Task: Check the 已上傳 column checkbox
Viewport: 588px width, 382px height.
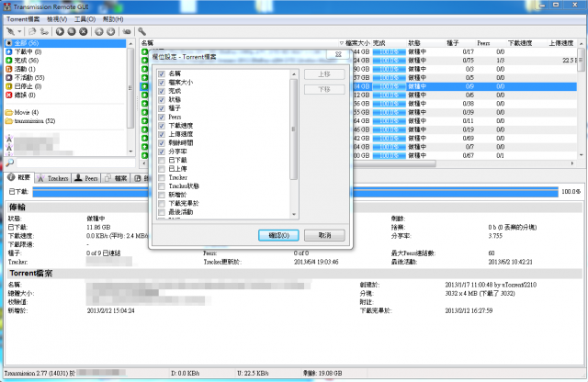Action: point(162,169)
